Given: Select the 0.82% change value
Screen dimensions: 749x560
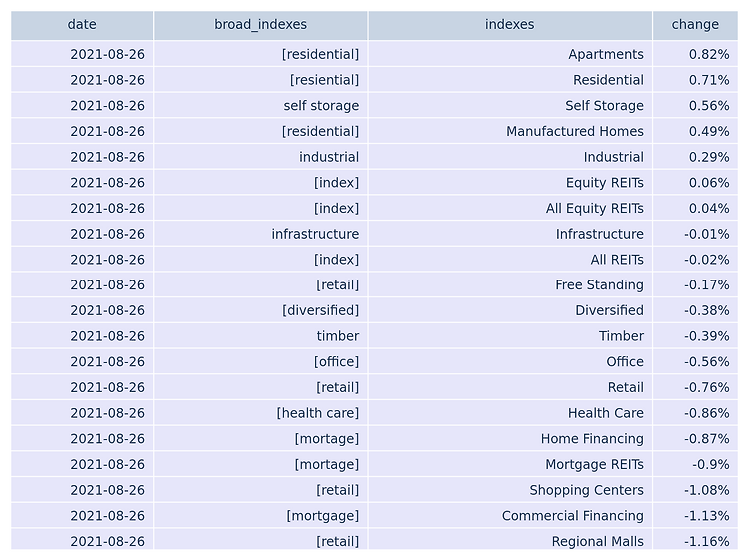Looking at the screenshot, I should [695, 54].
